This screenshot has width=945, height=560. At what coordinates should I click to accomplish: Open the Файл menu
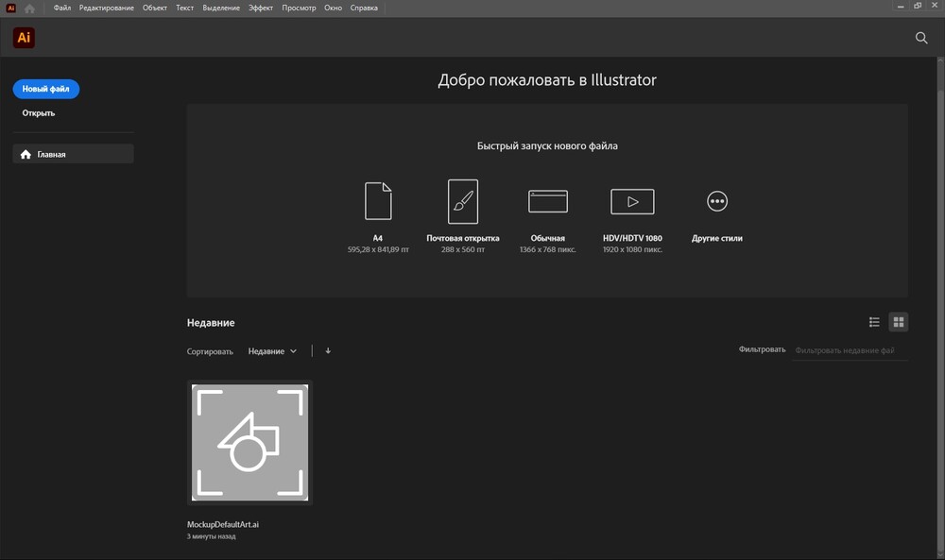click(x=62, y=8)
